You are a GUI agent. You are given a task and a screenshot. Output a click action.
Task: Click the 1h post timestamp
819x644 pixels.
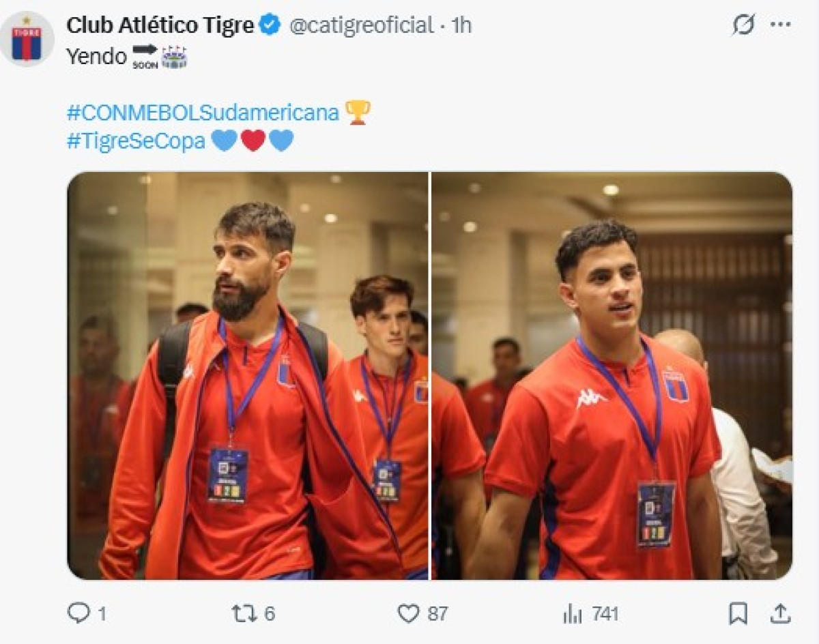tap(462, 26)
